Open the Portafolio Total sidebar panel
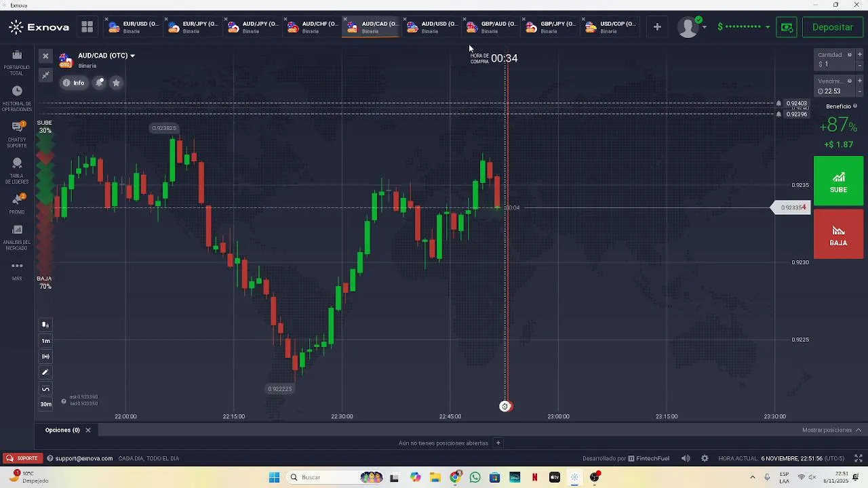The image size is (868, 488). tap(17, 61)
